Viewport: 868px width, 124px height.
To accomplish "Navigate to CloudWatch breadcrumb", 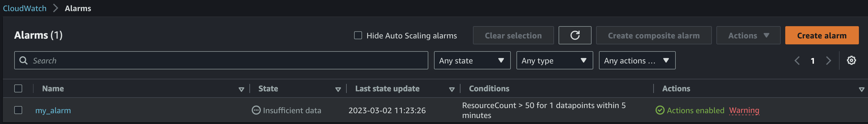I will click(24, 9).
